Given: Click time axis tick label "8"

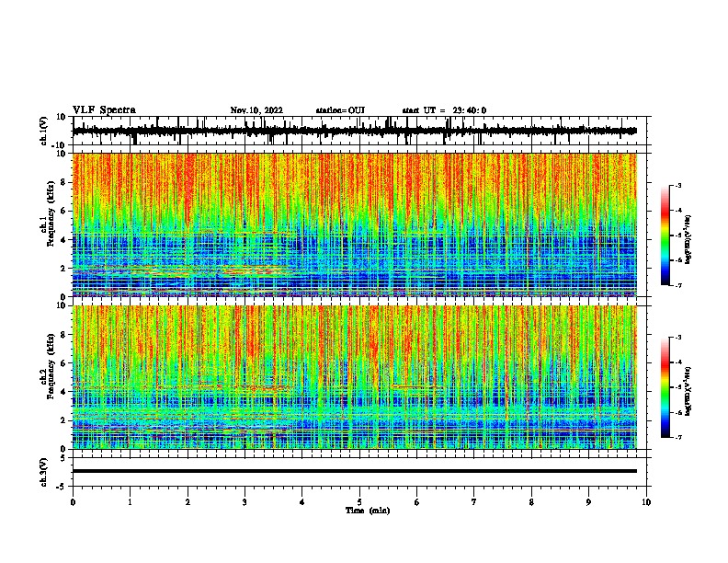Looking at the screenshot, I should point(531,502).
